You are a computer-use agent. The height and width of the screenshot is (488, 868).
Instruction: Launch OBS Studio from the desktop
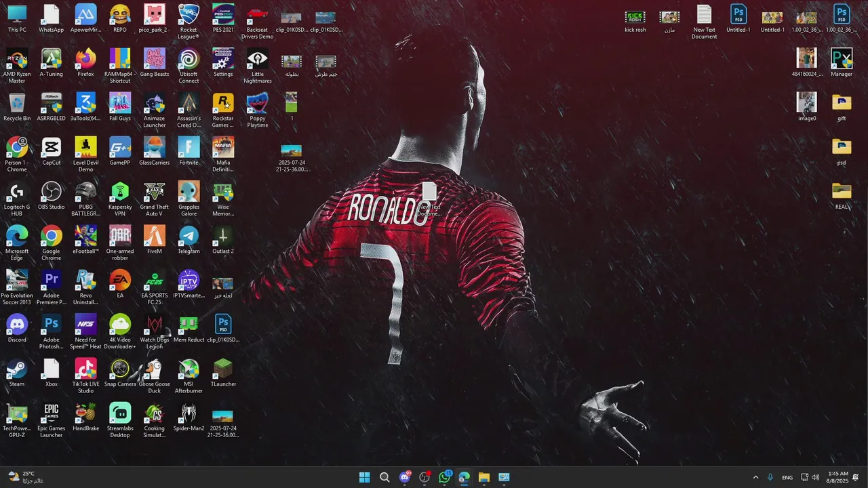pos(52,195)
